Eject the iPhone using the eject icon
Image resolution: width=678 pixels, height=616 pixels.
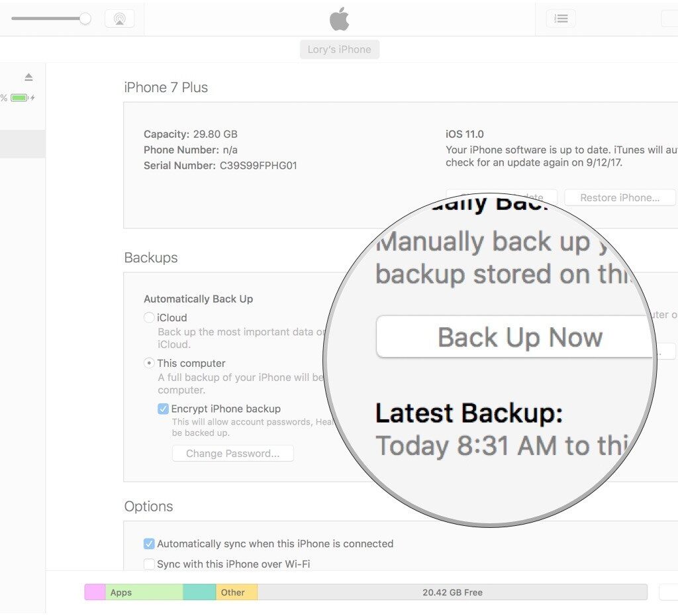click(x=28, y=77)
